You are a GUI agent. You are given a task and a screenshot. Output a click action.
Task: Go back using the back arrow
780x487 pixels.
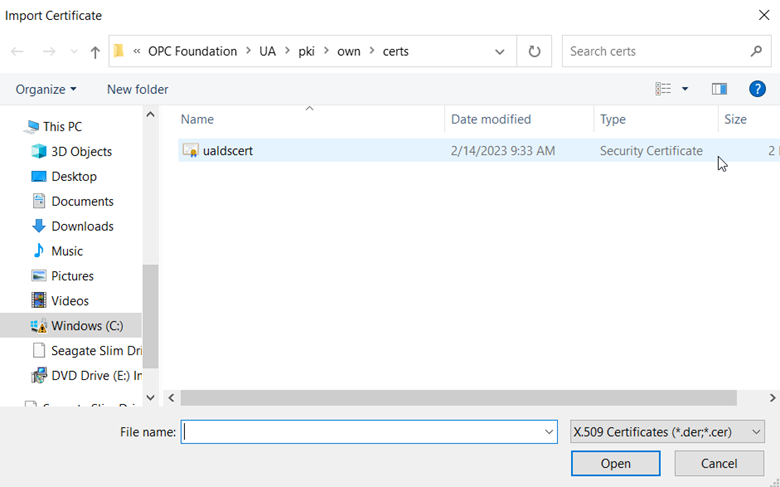click(x=17, y=51)
